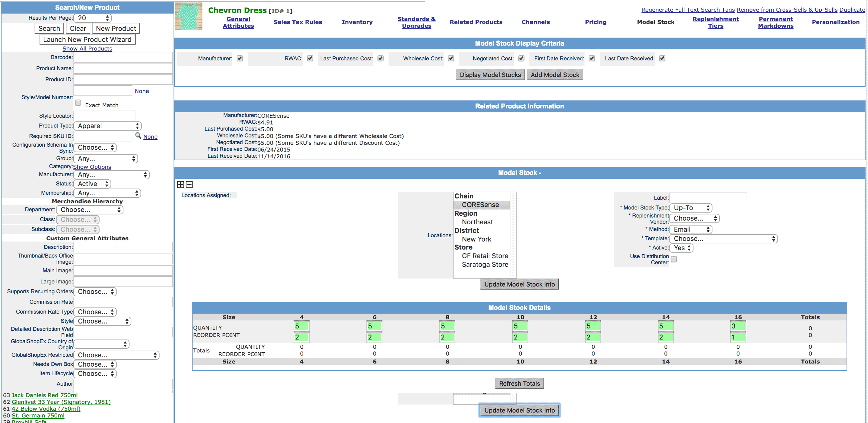Open the Replenishment Vendor dropdown

coord(695,218)
